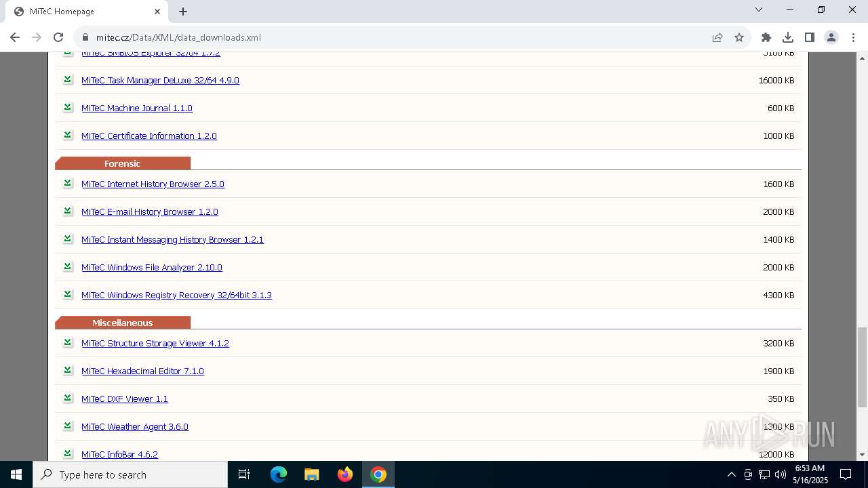The image size is (868, 488).
Task: Open volume control in tray
Action: pos(781,474)
